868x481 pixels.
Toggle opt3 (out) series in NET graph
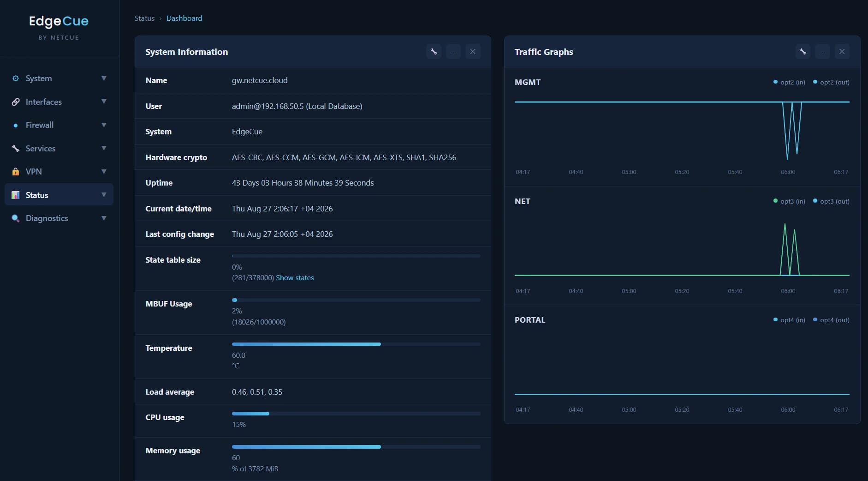pos(831,201)
